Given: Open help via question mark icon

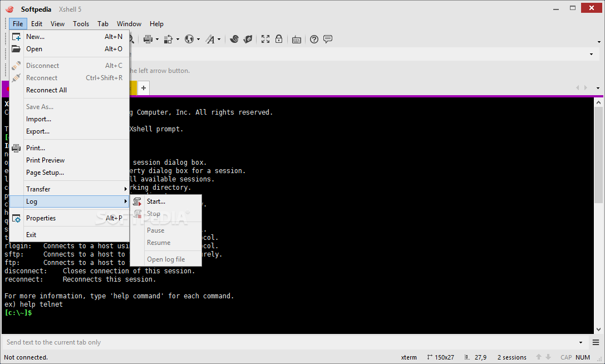Looking at the screenshot, I should click(x=314, y=39).
